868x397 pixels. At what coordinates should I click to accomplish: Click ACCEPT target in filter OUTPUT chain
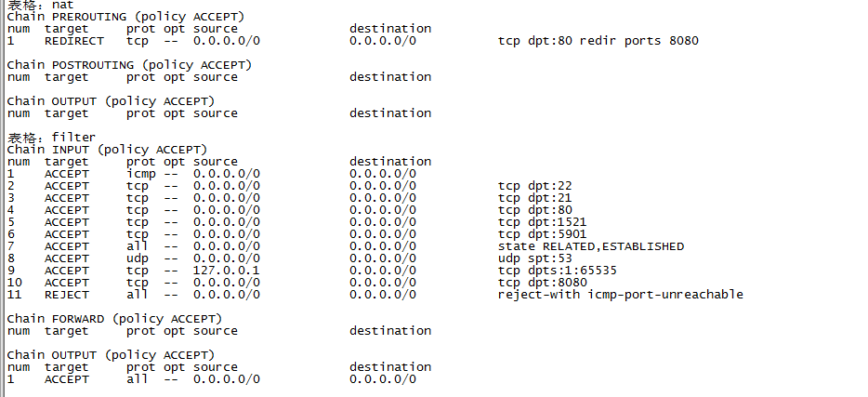(67, 380)
